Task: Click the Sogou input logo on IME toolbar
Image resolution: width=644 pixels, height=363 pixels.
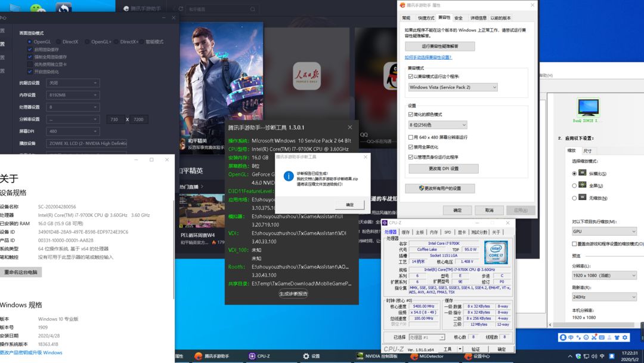Action: click(x=563, y=337)
